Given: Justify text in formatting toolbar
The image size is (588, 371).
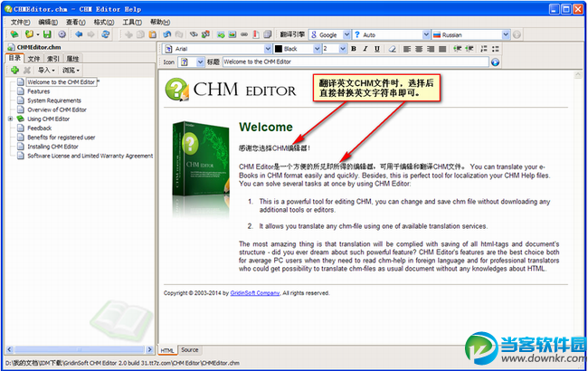Looking at the screenshot, I should coord(443,49).
